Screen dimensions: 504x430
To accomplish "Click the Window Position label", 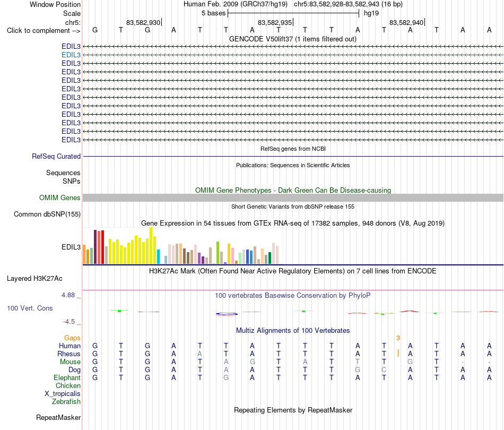I will click(x=55, y=4).
